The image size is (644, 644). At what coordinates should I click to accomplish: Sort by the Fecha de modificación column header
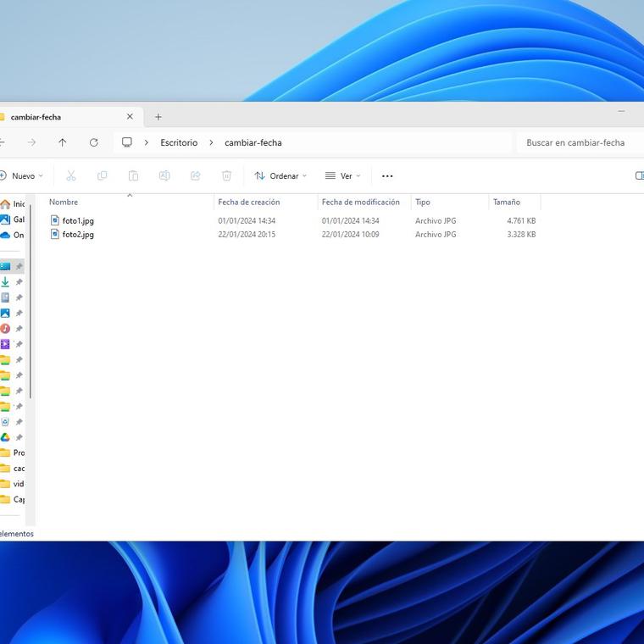point(361,203)
